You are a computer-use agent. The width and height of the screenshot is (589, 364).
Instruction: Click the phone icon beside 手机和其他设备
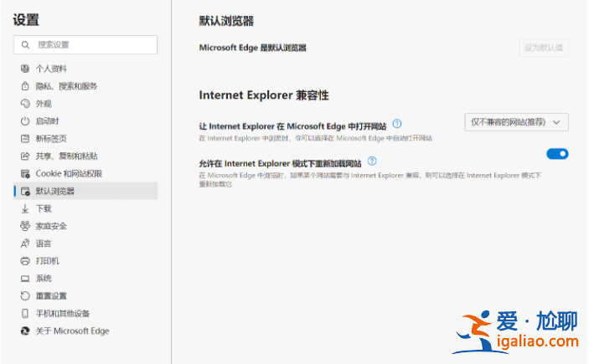tap(25, 313)
